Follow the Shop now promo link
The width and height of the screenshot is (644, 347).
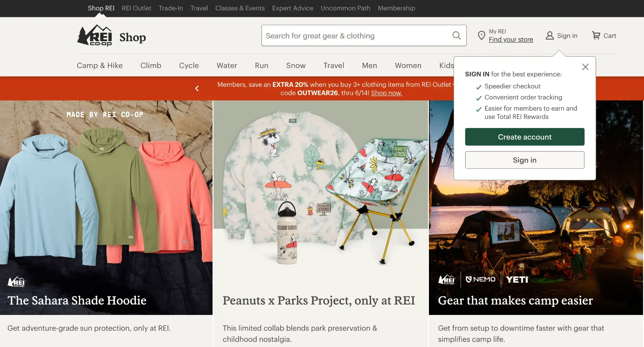[386, 93]
